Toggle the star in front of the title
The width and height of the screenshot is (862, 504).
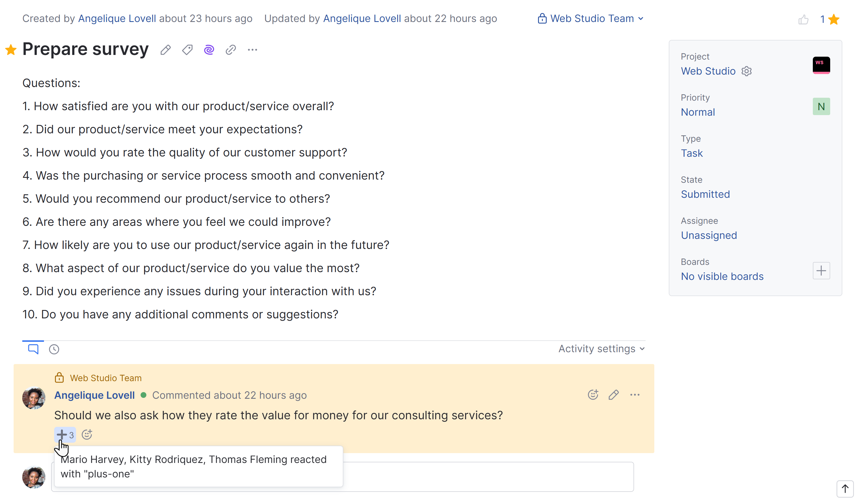point(11,50)
